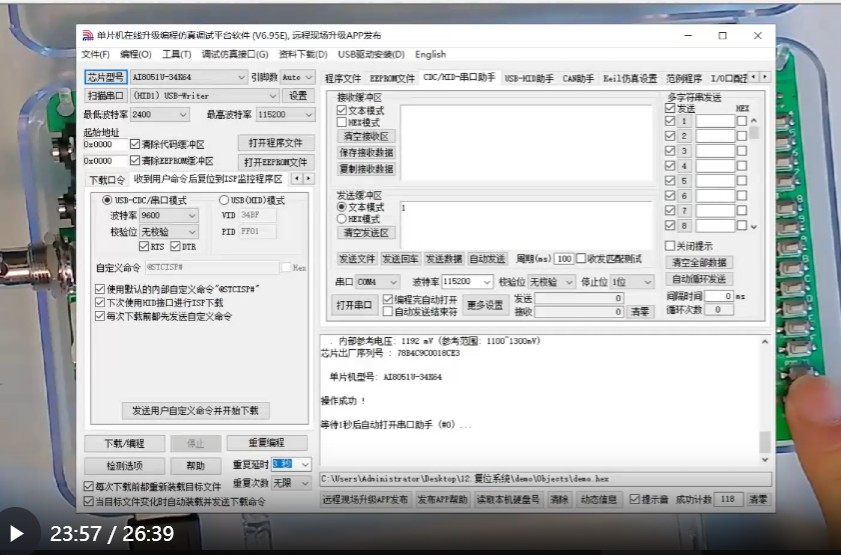The image size is (841, 555).
Task: Click 打开程序文件 button
Action: (276, 143)
